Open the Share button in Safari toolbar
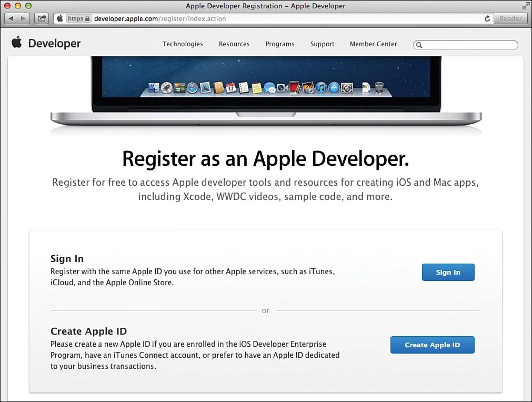Screen dimensions: 532x402 [x=42, y=18]
